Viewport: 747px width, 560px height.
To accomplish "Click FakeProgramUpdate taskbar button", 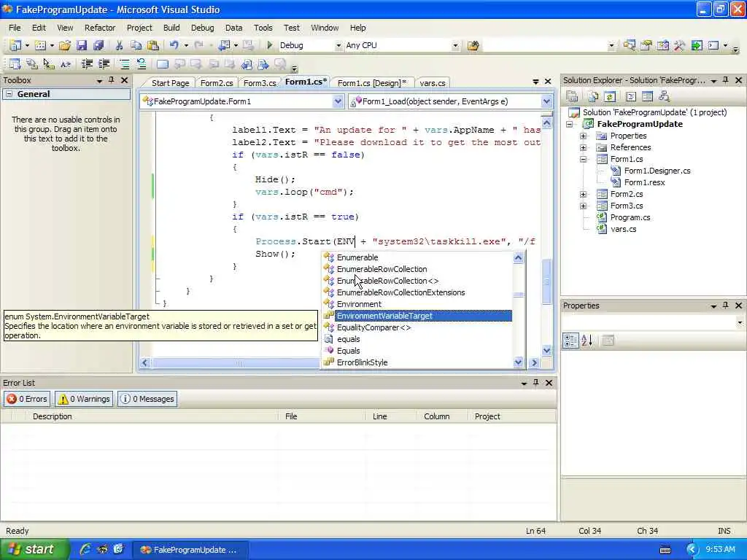I will click(190, 550).
